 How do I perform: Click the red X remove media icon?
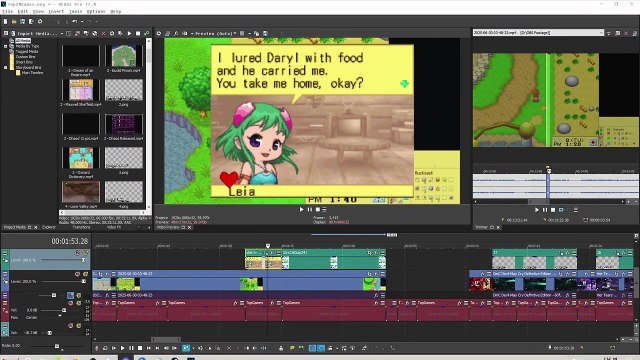pos(103,33)
